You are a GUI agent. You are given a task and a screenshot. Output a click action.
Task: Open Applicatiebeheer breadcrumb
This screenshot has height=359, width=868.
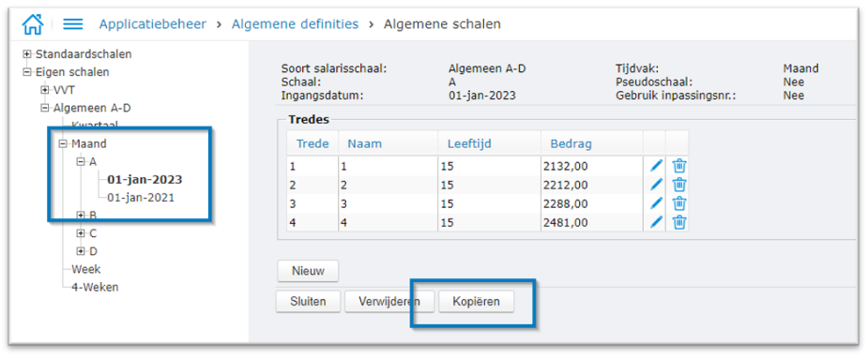pyautogui.click(x=153, y=24)
